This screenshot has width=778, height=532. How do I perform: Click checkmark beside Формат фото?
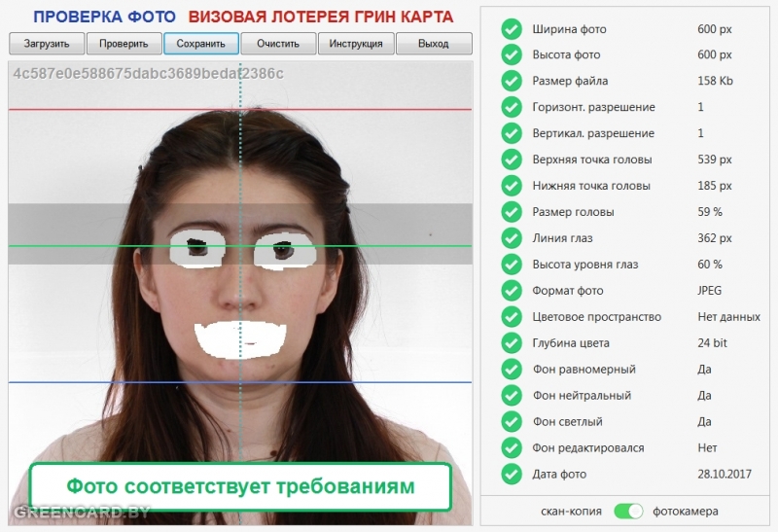(x=512, y=291)
